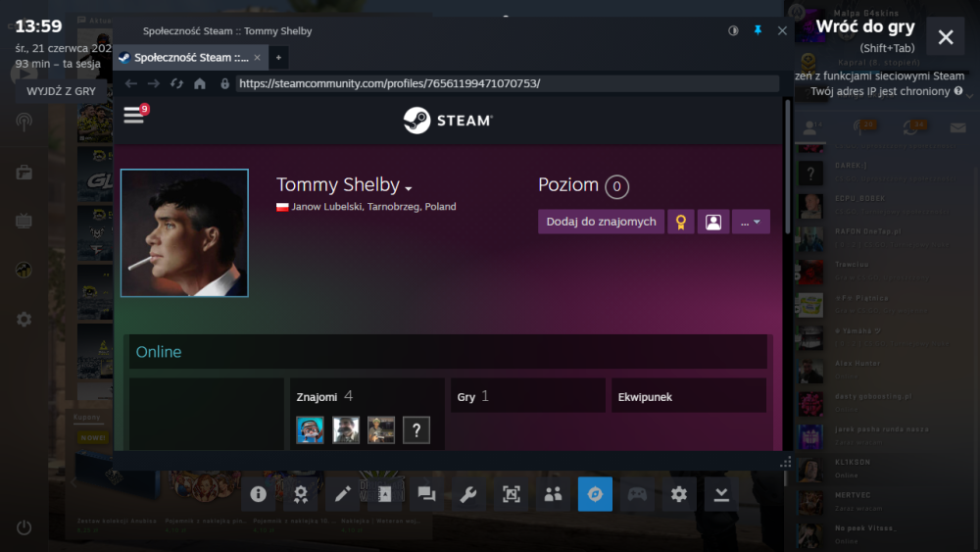Close the Społeczność Steam tab
Screen dimensions: 980x552
[257, 58]
